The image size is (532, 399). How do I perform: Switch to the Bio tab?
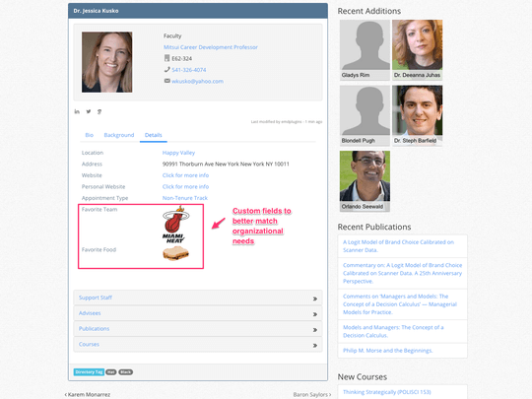[x=90, y=135]
